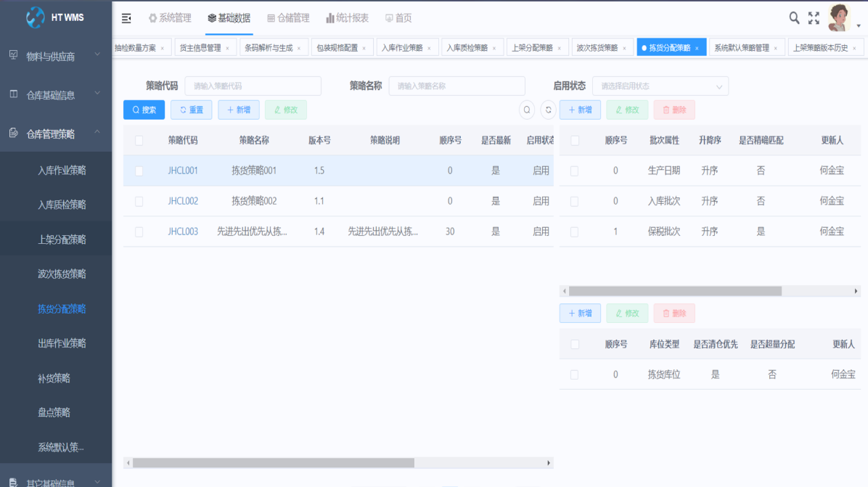The width and height of the screenshot is (868, 487).
Task: Open the 启用状态 dropdown
Action: (x=660, y=86)
